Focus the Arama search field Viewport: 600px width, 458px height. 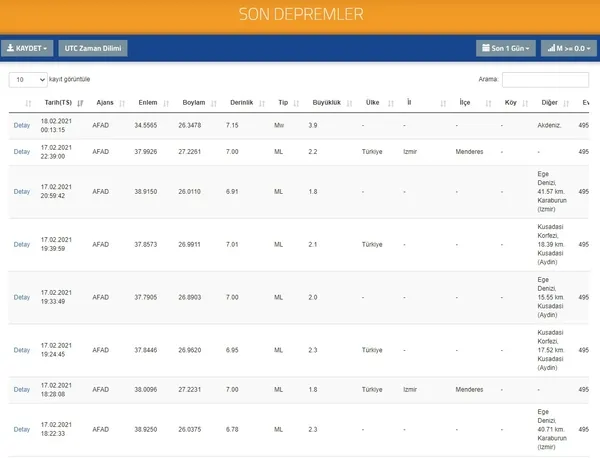point(545,79)
